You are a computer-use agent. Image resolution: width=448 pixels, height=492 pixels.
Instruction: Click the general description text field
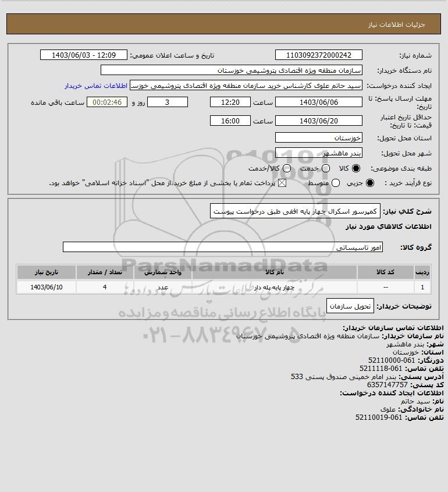[x=295, y=211]
